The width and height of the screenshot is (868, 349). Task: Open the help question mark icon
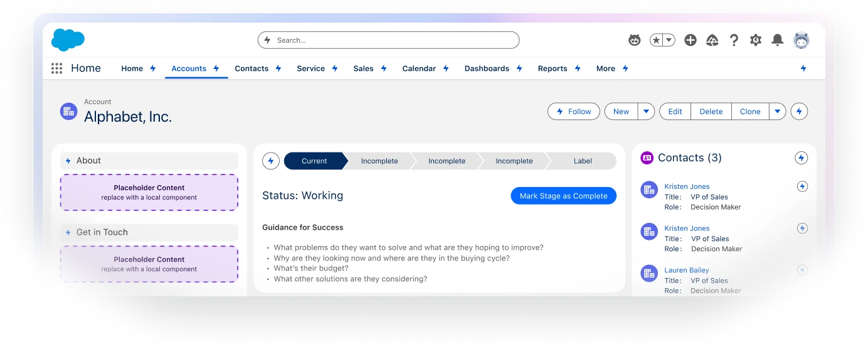[x=734, y=40]
